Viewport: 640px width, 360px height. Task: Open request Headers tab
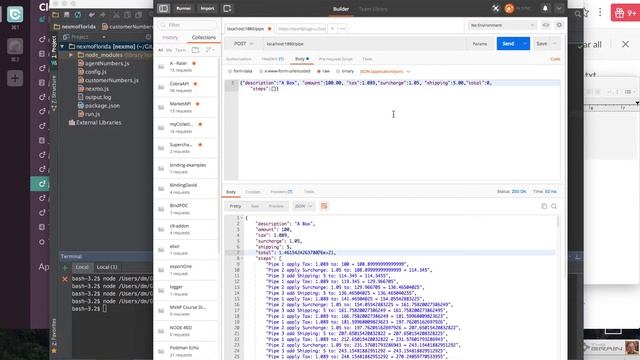point(273,59)
